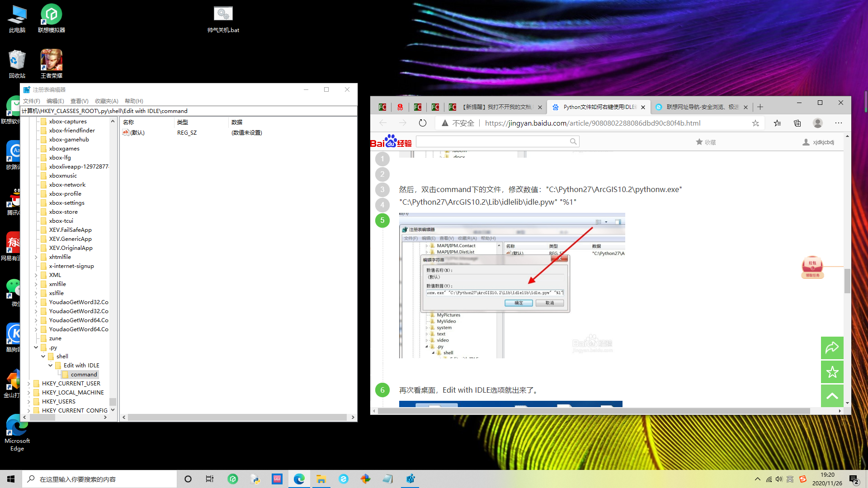Open the 帅气关机.bat desktop file
Image resolution: width=868 pixels, height=488 pixels.
click(x=223, y=19)
